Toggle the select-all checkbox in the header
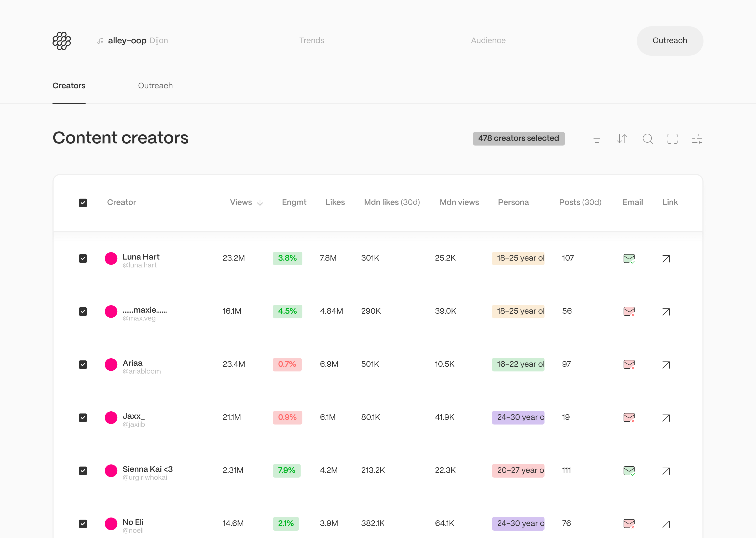Viewport: 756px width, 538px height. click(83, 203)
